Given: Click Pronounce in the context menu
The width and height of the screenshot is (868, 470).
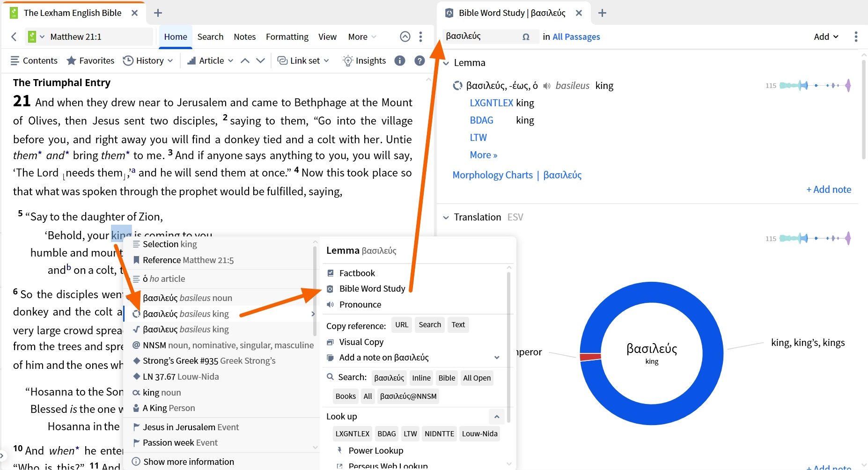Looking at the screenshot, I should 360,305.
